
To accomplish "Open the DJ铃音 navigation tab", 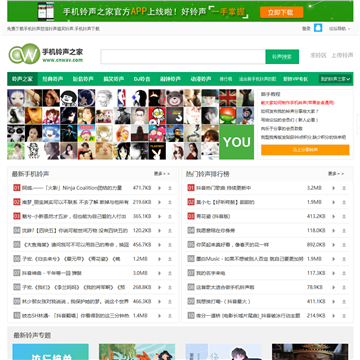I will [x=142, y=79].
